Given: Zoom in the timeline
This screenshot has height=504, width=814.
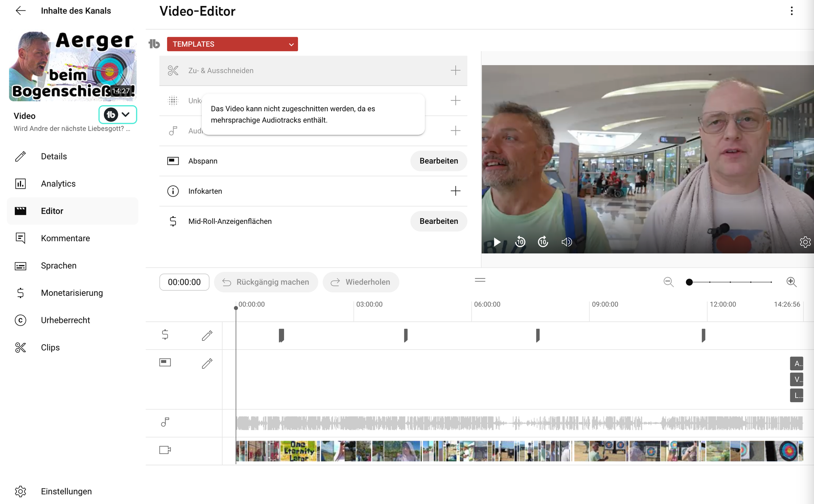Looking at the screenshot, I should 791,282.
